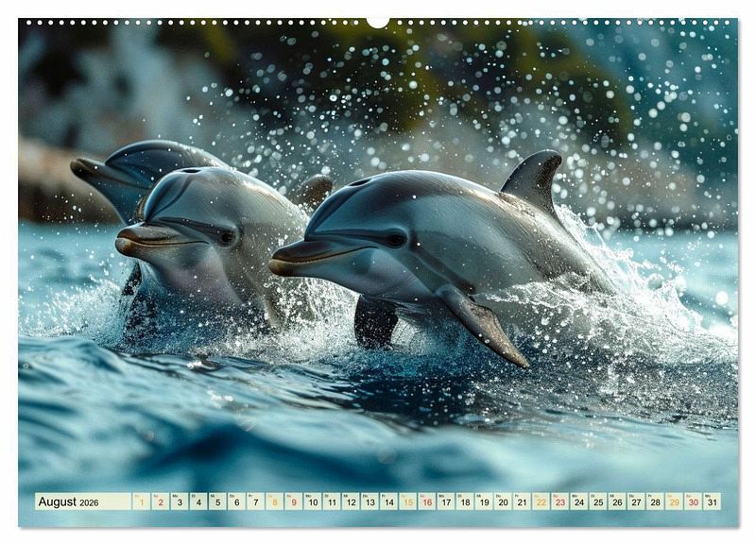756x545 pixels.
Task: Select Sunday 16 marked in red
Action: 427,502
